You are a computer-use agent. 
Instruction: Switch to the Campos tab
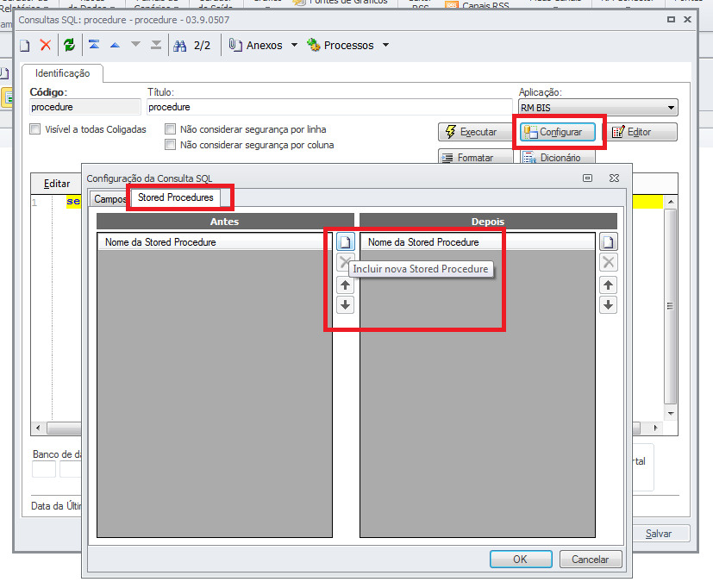tap(110, 199)
